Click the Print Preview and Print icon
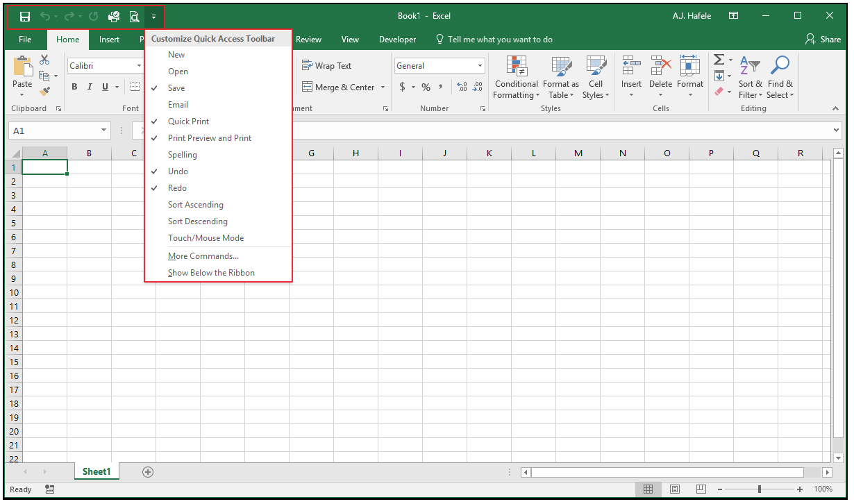 coord(135,16)
